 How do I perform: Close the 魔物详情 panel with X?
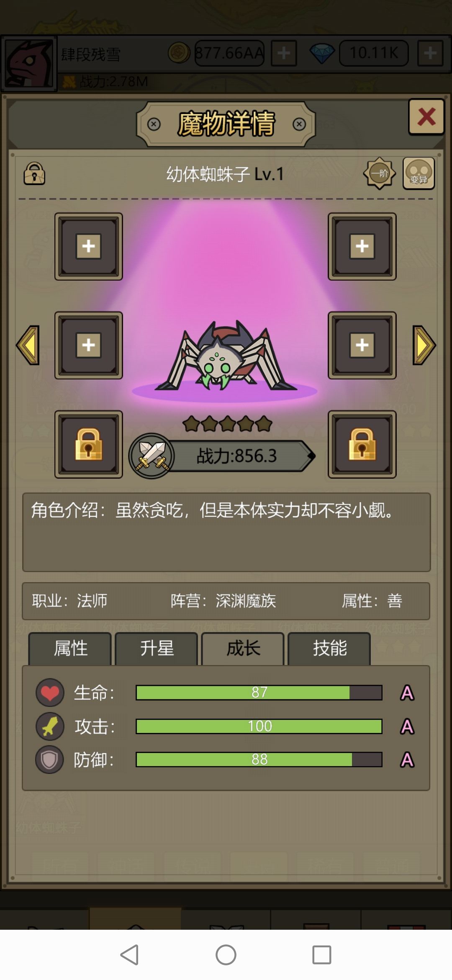point(426,117)
